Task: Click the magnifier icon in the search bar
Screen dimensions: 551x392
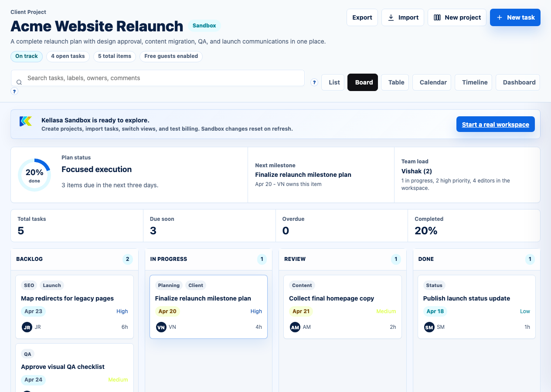Action: pos(19,82)
